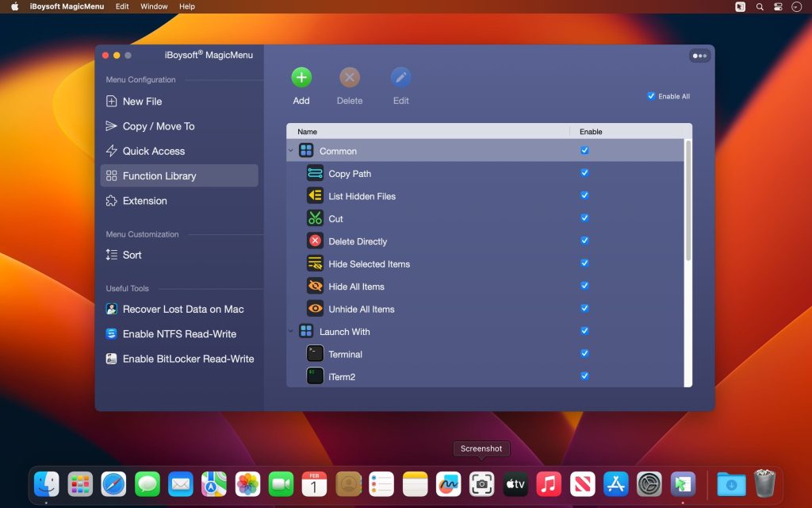Screen dimensions: 812x508
Task: Open the iBoysoft MagicMenu menu
Action: click(x=66, y=6)
